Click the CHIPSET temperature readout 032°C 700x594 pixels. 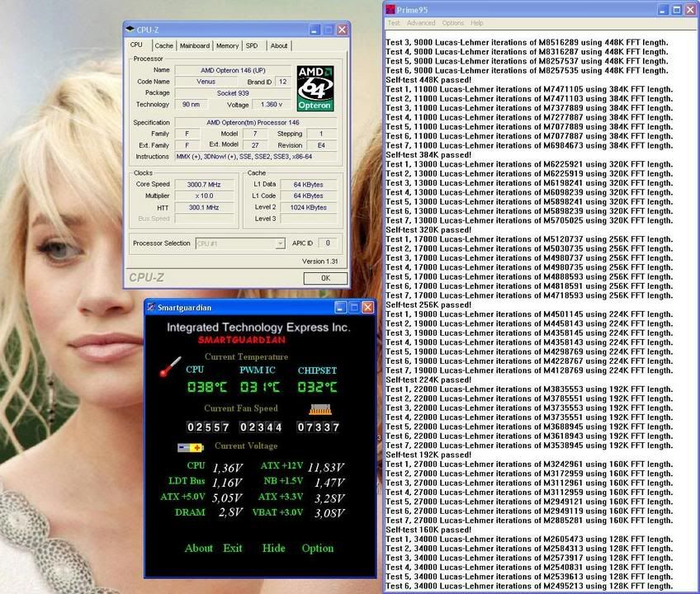click(x=318, y=386)
